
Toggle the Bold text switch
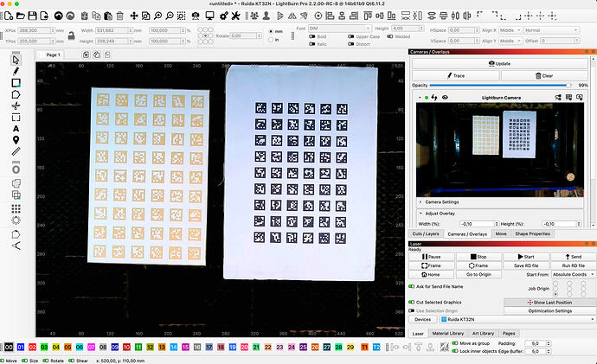(311, 36)
